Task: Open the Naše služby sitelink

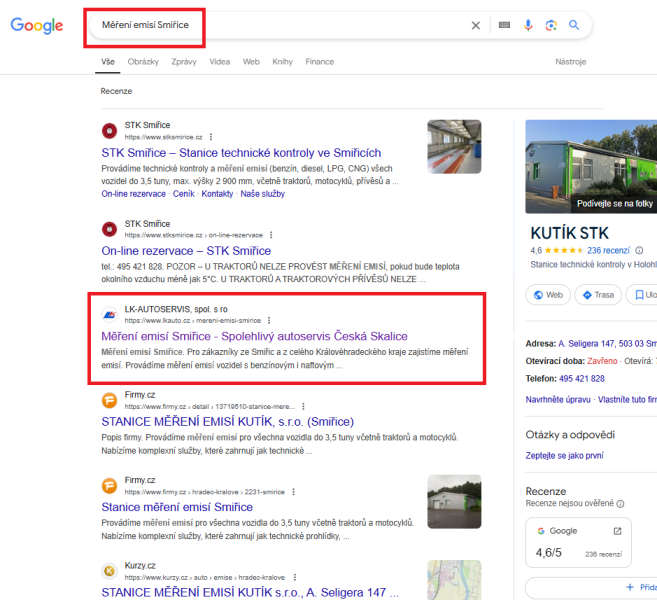Action: (x=262, y=194)
